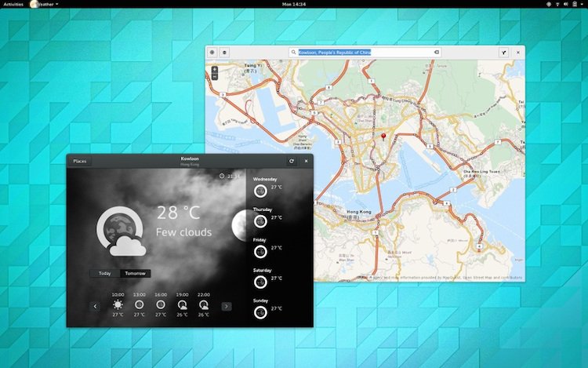This screenshot has height=368, width=588.
Task: Zoom out on the map
Action: [x=215, y=77]
